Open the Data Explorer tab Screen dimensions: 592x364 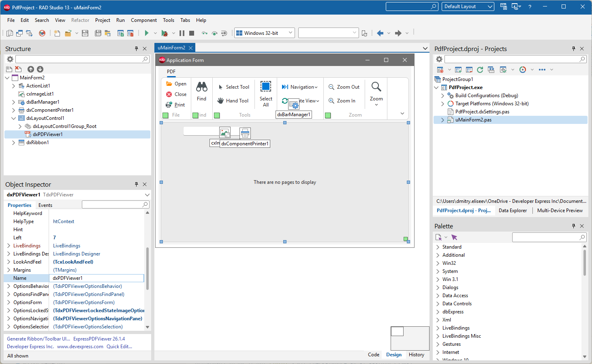coord(513,211)
